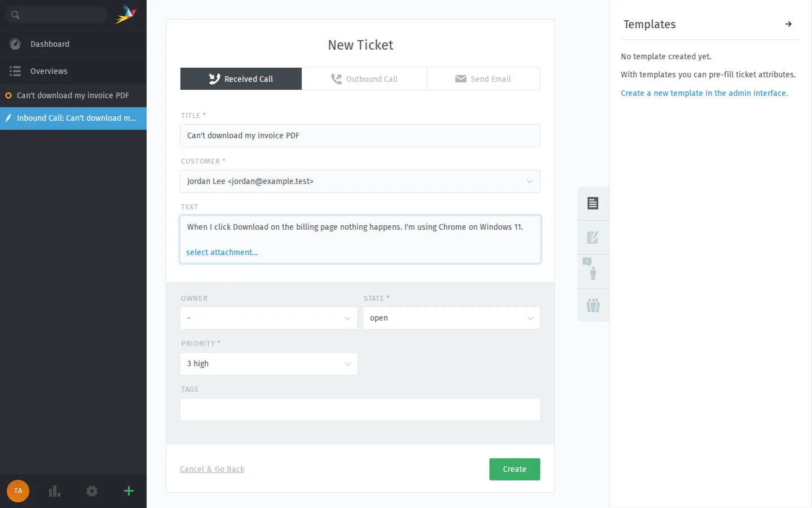Open the State dropdown showing open
Screen dimensions: 812x508
tap(451, 318)
